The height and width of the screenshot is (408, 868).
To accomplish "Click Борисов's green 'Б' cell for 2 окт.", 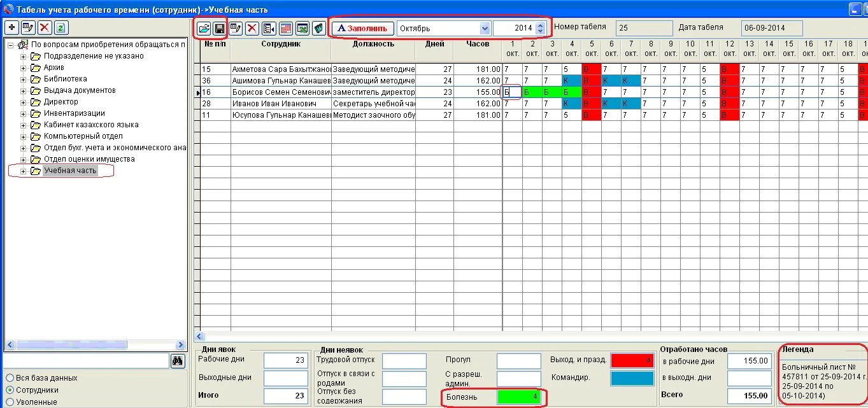I will point(532,92).
